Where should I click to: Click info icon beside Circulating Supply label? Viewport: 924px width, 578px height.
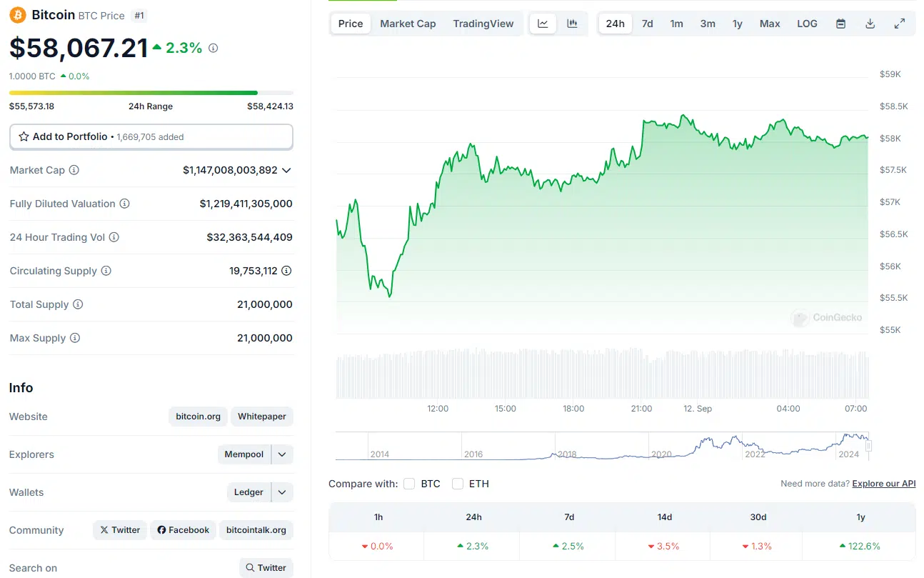point(106,271)
